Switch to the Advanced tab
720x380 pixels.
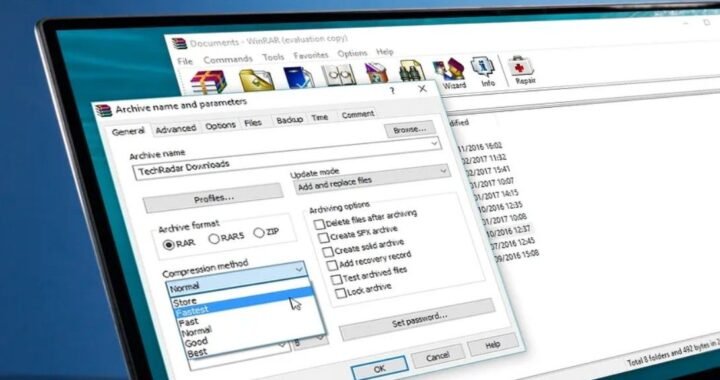click(175, 129)
